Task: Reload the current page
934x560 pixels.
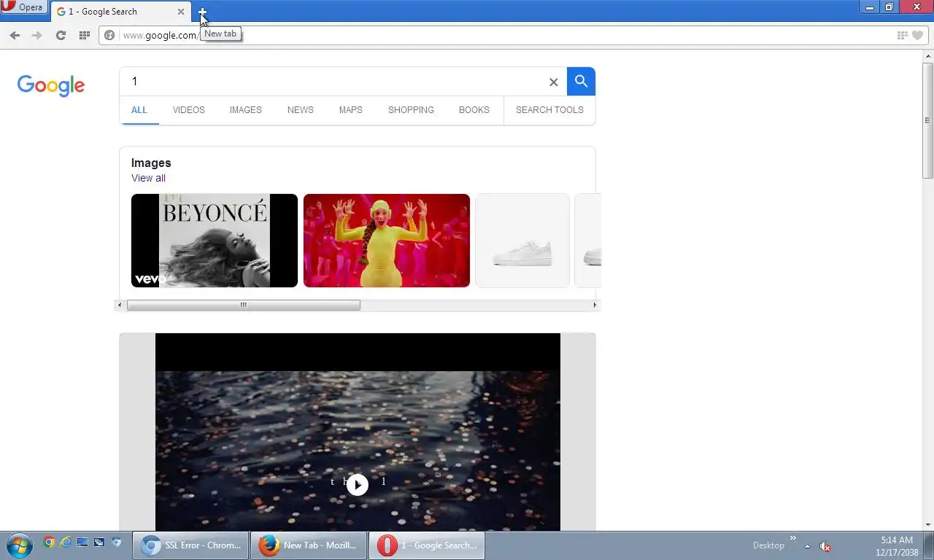Action: (61, 35)
